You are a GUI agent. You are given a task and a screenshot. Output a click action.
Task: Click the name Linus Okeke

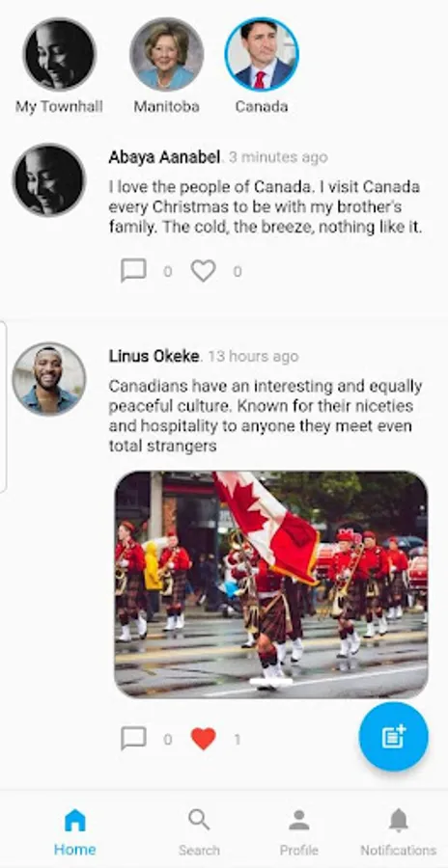pyautogui.click(x=154, y=356)
